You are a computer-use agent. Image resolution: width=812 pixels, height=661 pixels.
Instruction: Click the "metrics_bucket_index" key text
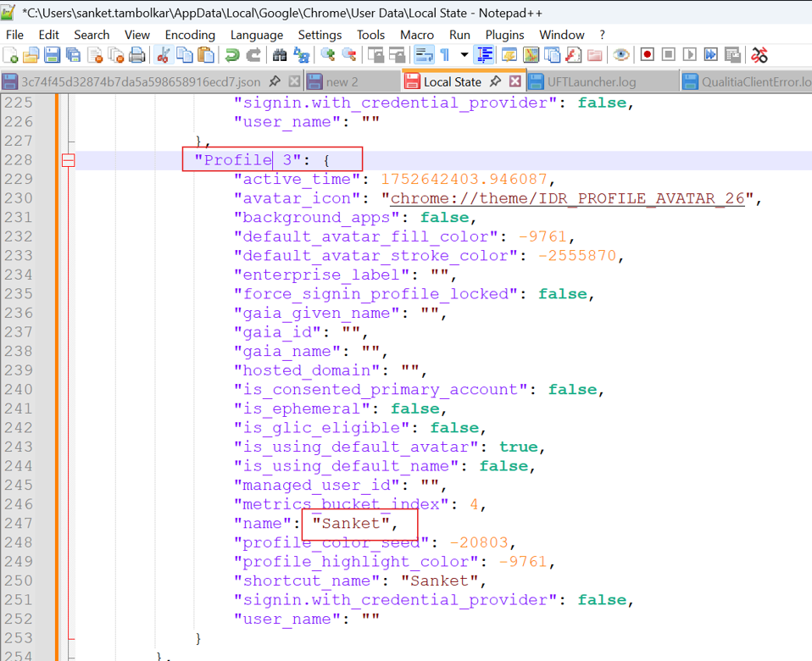[x=342, y=504]
